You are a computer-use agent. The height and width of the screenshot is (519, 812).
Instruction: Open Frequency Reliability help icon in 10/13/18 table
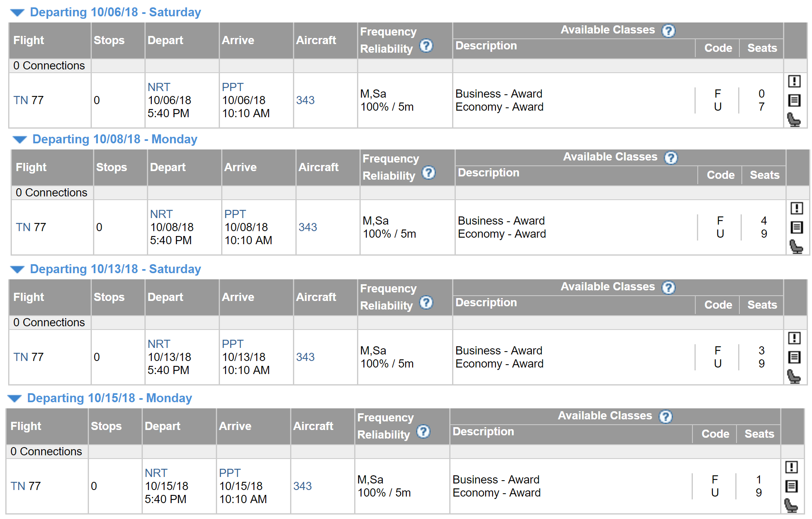[426, 303]
